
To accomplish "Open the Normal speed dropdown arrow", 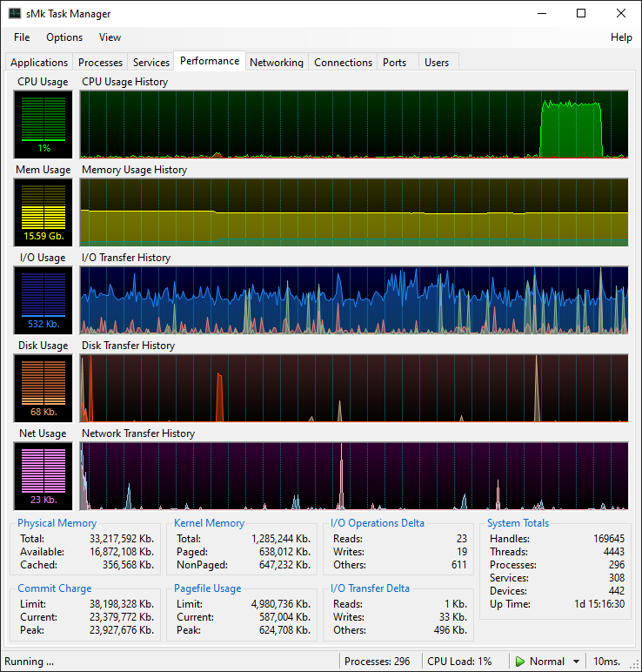I will [x=576, y=662].
